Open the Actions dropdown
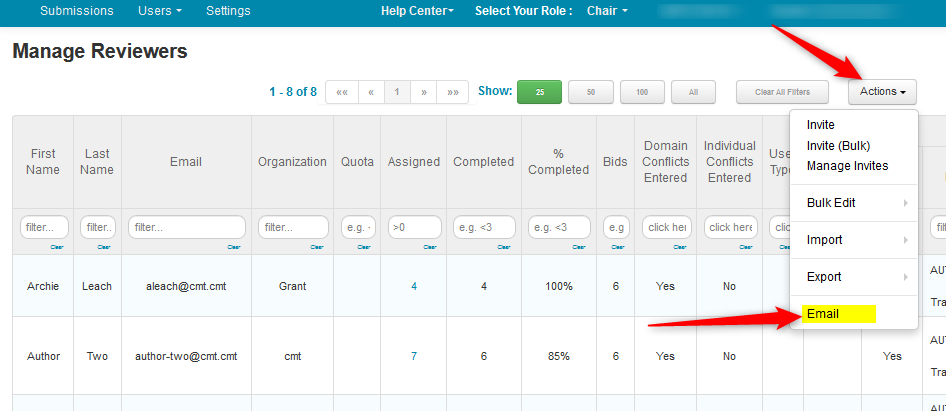 click(x=883, y=92)
